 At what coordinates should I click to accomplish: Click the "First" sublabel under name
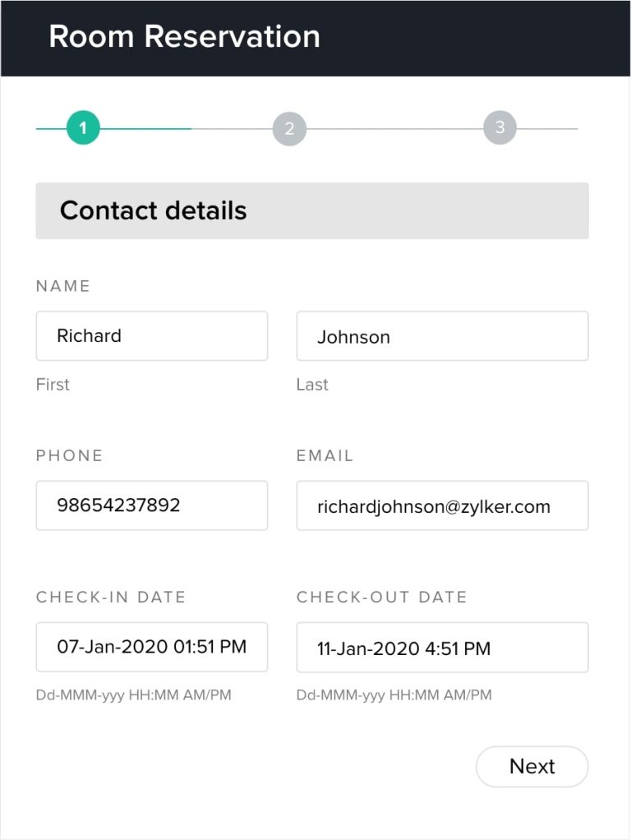[53, 384]
